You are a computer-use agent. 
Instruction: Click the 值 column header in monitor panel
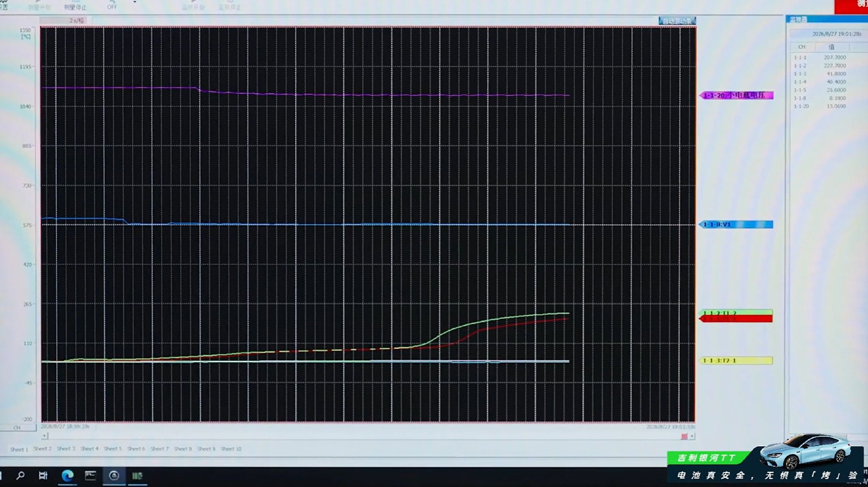click(832, 47)
